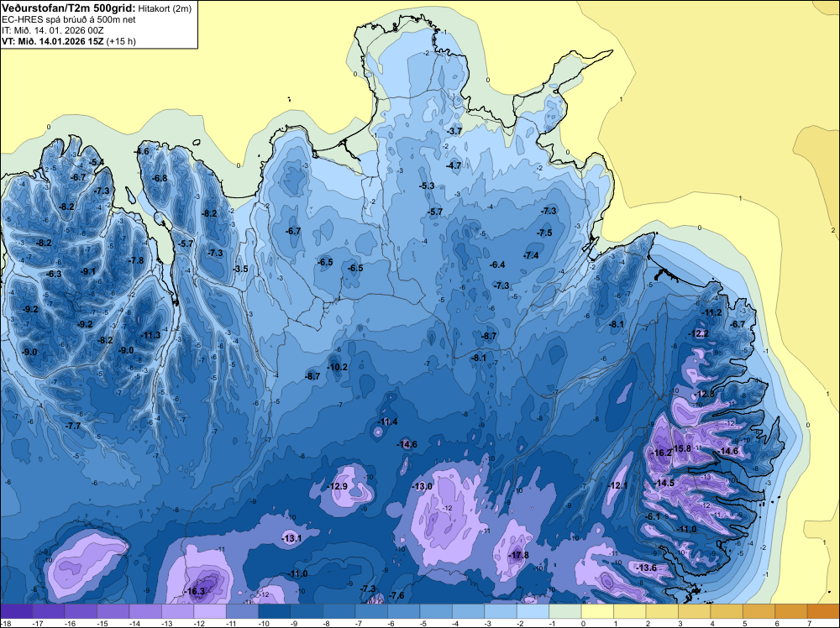This screenshot has height=628, width=840.
Task: Click the 6 legend color swatch
Action: tap(791, 611)
